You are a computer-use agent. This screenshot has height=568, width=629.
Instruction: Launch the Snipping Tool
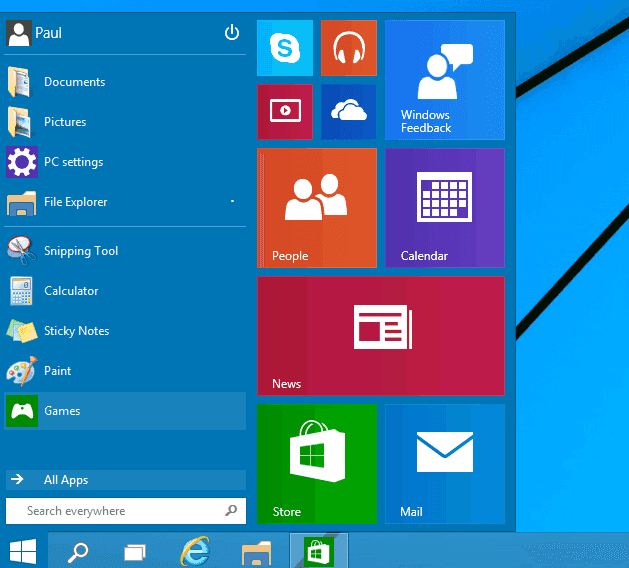[125, 251]
